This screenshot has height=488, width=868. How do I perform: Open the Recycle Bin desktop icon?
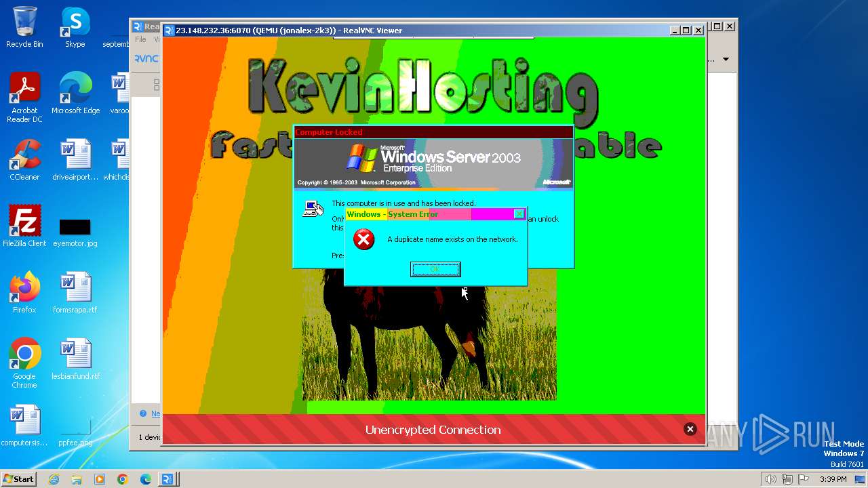24,27
